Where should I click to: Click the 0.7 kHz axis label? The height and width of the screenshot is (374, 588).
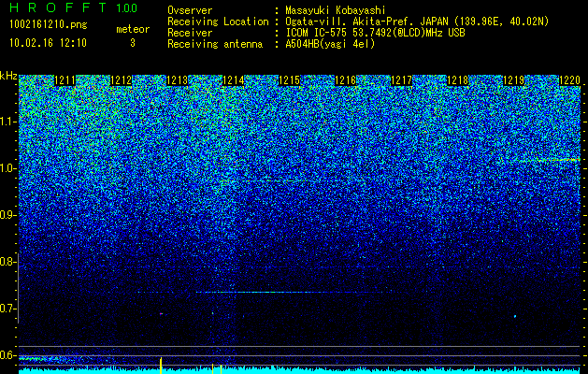pyautogui.click(x=7, y=309)
